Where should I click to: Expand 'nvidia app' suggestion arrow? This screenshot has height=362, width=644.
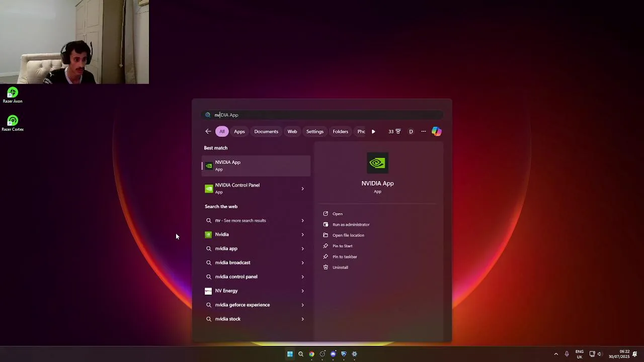[x=302, y=248]
